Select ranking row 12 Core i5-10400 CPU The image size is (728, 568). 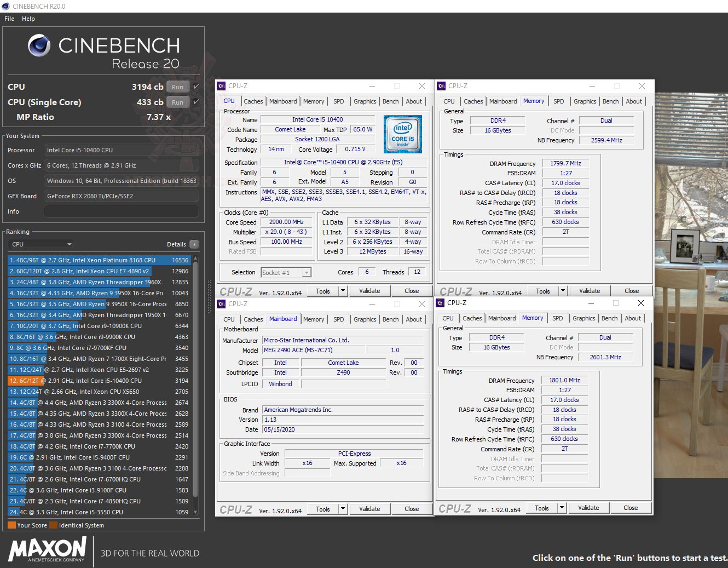[x=99, y=381]
